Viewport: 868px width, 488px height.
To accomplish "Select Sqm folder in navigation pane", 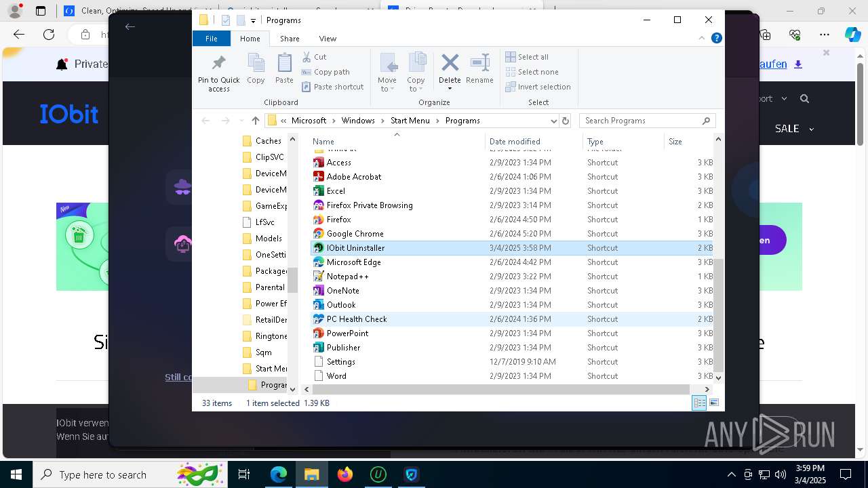I will point(257,352).
